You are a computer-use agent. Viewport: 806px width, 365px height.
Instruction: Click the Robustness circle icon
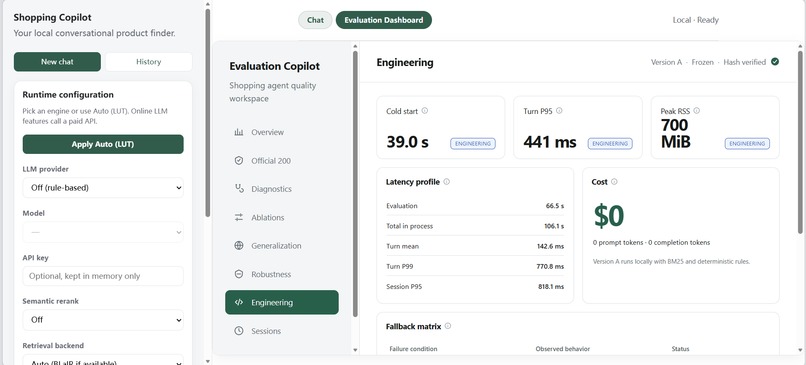(x=239, y=274)
